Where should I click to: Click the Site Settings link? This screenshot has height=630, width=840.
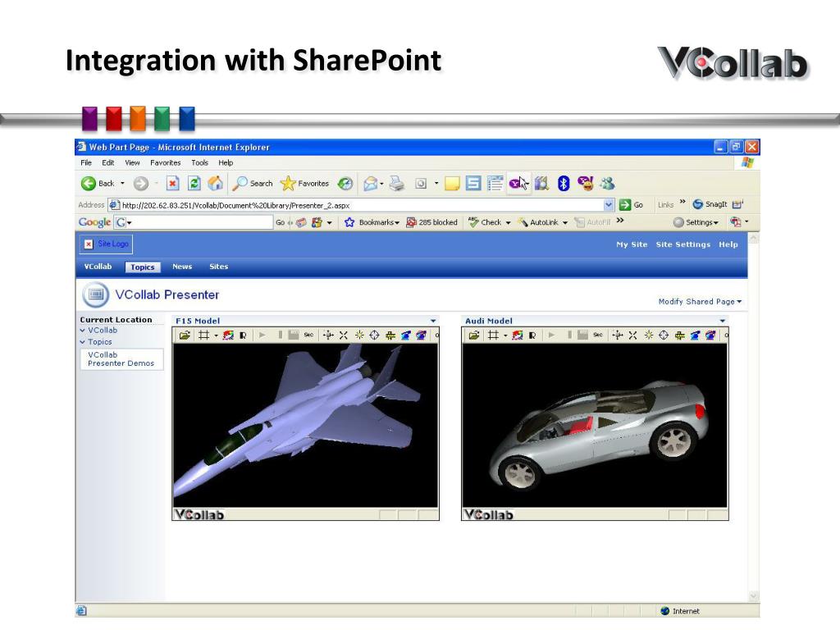point(683,244)
